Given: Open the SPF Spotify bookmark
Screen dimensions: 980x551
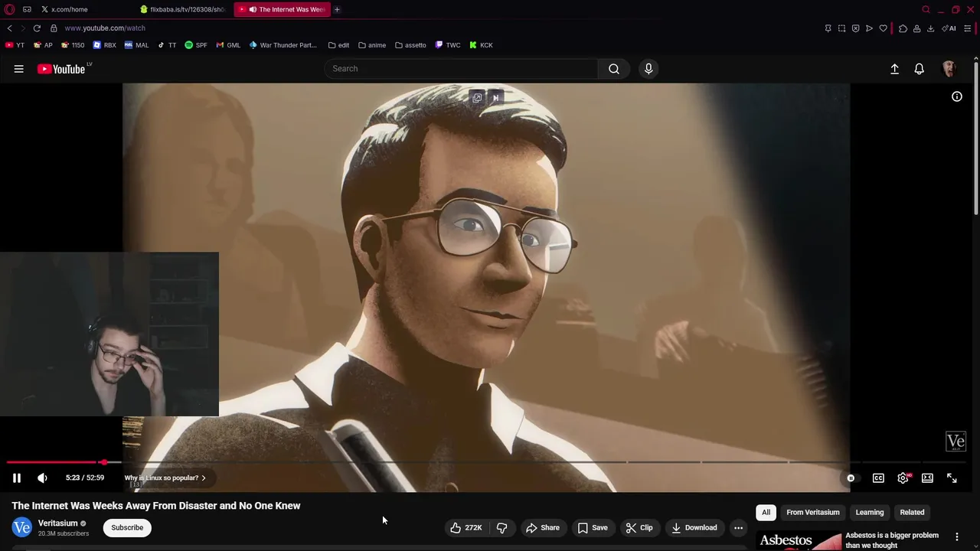Looking at the screenshot, I should tap(196, 45).
